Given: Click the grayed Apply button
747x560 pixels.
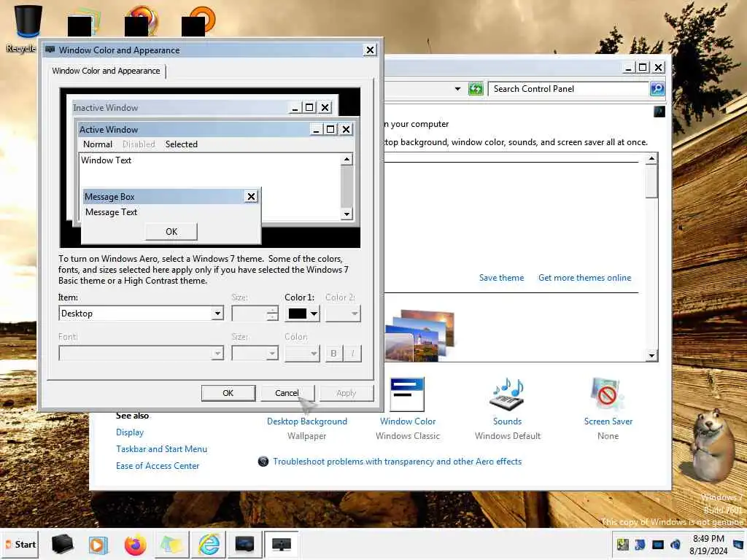Looking at the screenshot, I should tap(347, 393).
